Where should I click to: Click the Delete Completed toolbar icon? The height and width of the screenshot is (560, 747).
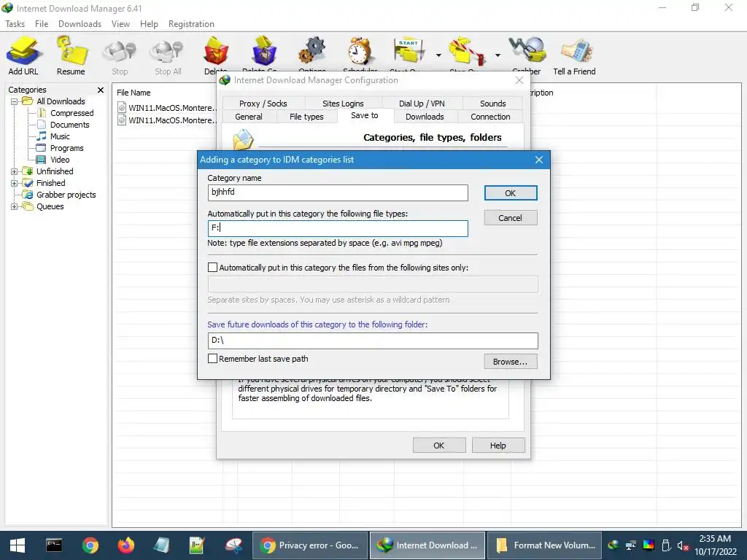click(264, 55)
